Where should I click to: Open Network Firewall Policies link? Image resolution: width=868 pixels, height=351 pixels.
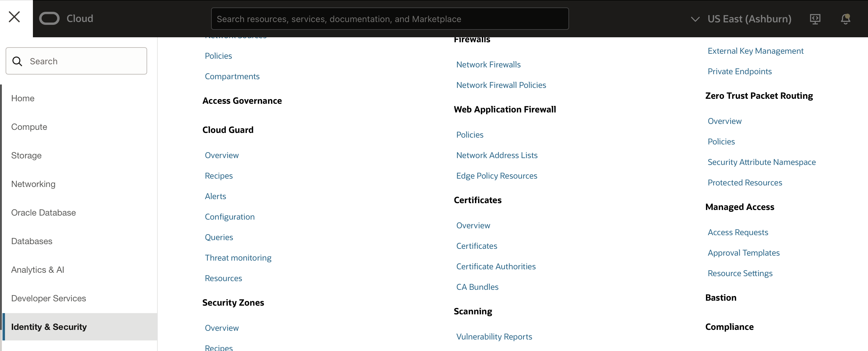click(x=501, y=85)
